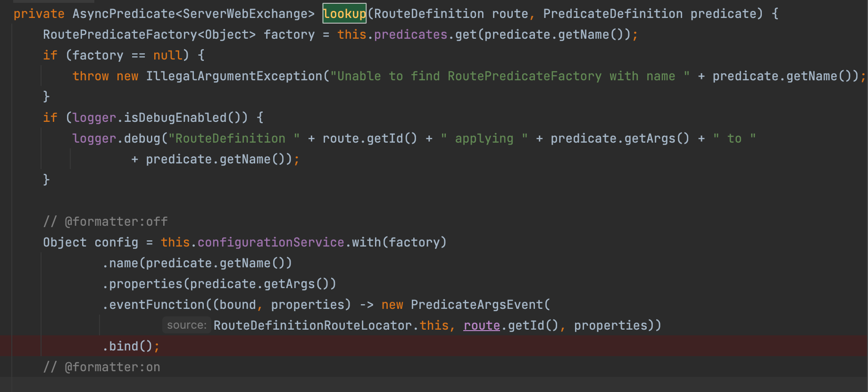Viewport: 868px width, 392px height.
Task: Click the " applying " string literal
Action: [484, 138]
